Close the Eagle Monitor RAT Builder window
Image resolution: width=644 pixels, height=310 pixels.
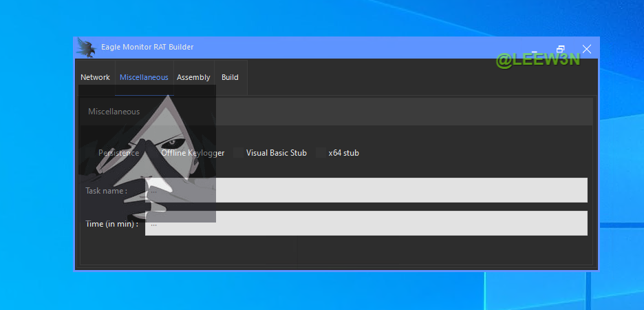click(586, 49)
